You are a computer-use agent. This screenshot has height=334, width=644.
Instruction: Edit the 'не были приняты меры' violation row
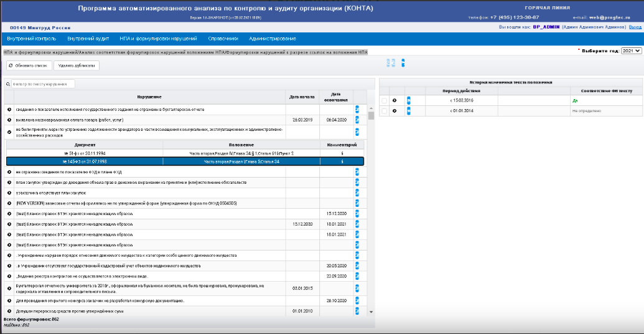pos(357,132)
